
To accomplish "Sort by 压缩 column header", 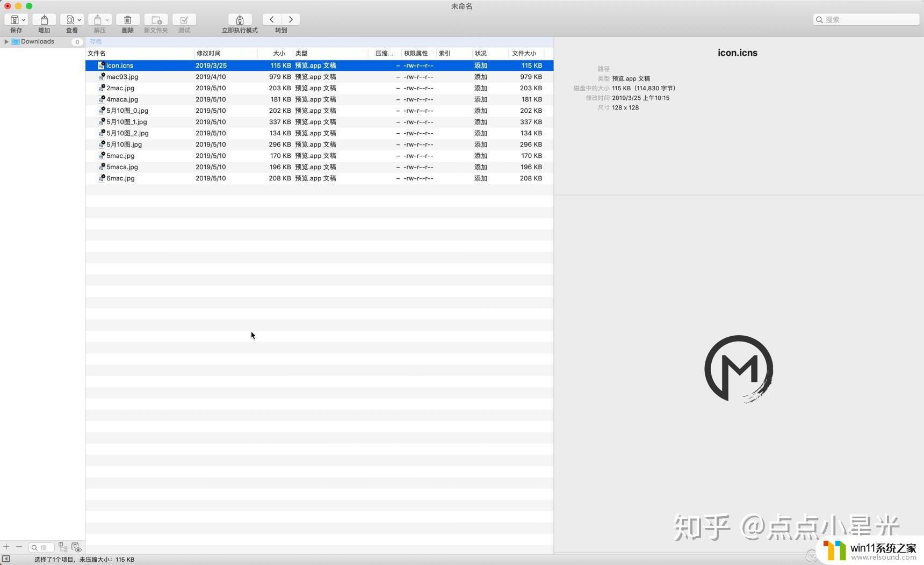I will coord(385,53).
